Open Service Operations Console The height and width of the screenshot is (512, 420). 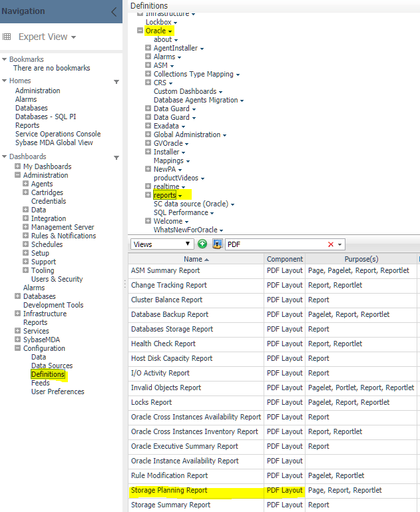pyautogui.click(x=58, y=134)
